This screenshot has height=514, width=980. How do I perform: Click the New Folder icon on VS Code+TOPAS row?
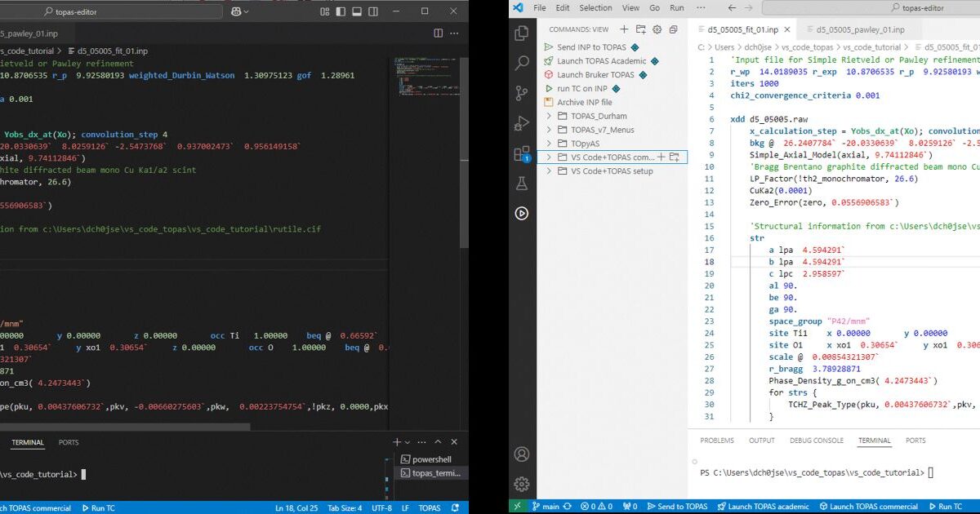675,157
